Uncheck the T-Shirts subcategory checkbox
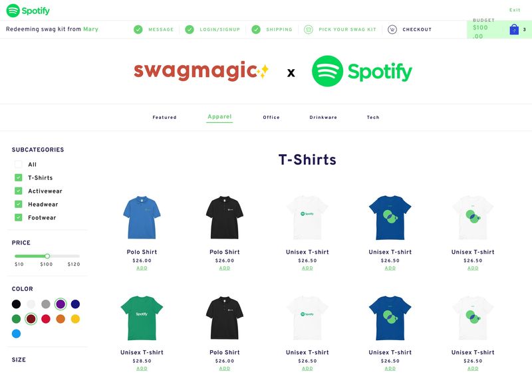This screenshot has width=532, height=392. (x=19, y=177)
